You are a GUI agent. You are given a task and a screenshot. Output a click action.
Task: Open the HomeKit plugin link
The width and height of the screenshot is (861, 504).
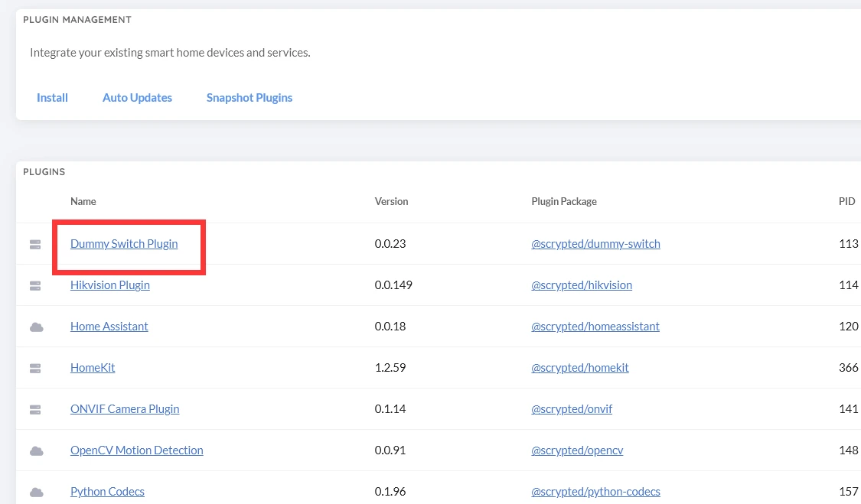pos(93,368)
